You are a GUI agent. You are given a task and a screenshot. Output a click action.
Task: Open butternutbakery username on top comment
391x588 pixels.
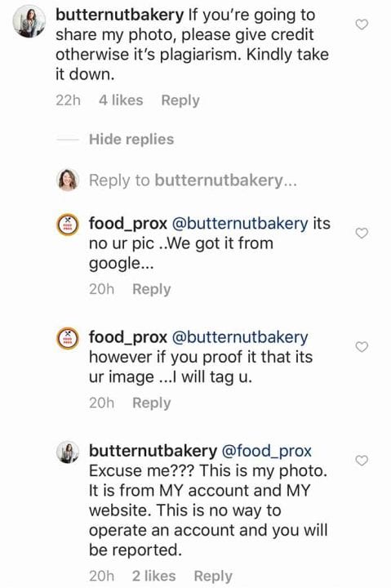[x=120, y=16]
